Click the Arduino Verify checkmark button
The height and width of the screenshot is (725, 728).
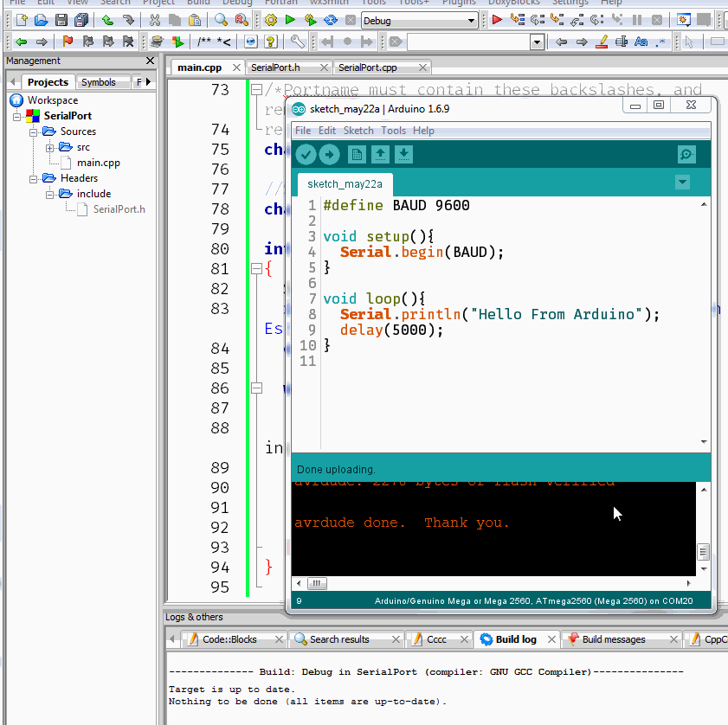pyautogui.click(x=306, y=154)
